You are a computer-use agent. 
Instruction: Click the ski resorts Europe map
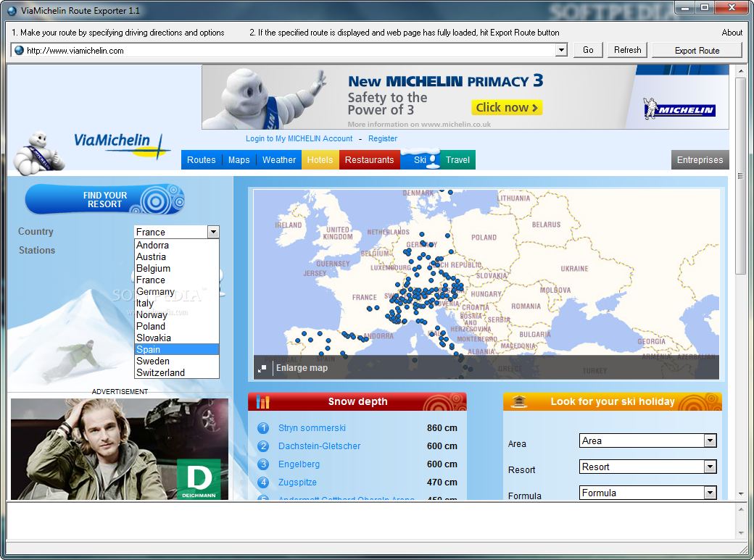[486, 283]
